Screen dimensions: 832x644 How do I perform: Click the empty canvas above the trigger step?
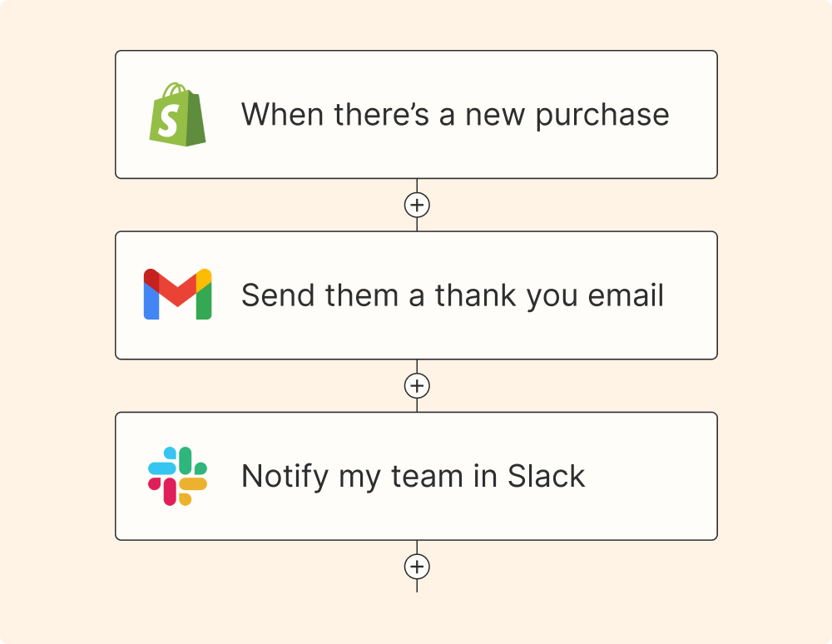coord(417,25)
